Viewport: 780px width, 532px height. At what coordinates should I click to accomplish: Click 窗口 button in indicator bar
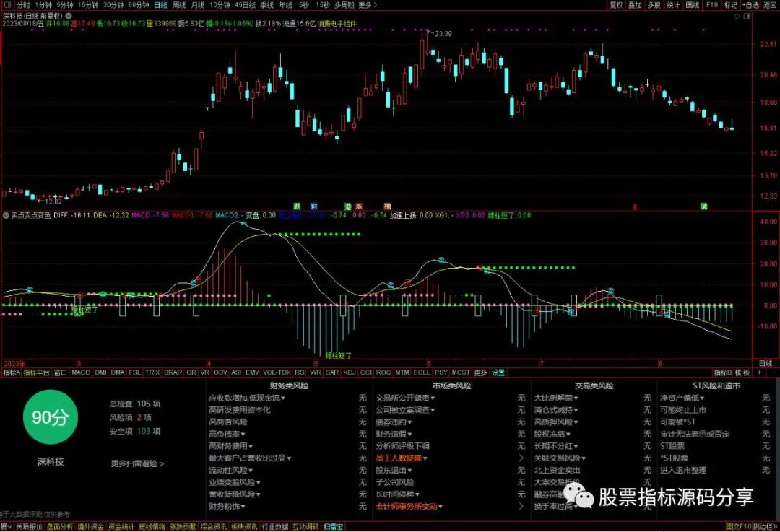60,372
